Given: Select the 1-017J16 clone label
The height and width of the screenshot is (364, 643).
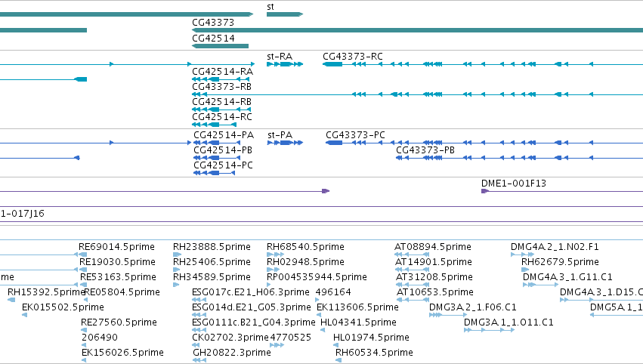Looking at the screenshot, I should point(22,214).
